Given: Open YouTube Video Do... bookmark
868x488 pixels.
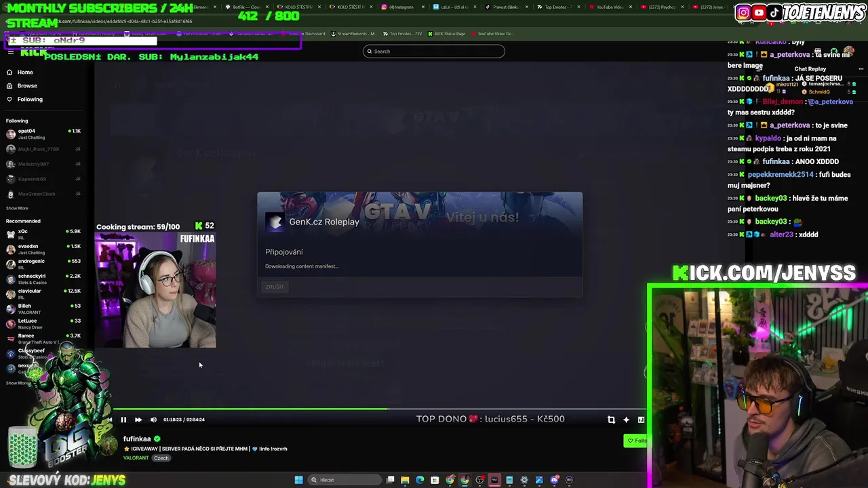Looking at the screenshot, I should click(x=492, y=34).
